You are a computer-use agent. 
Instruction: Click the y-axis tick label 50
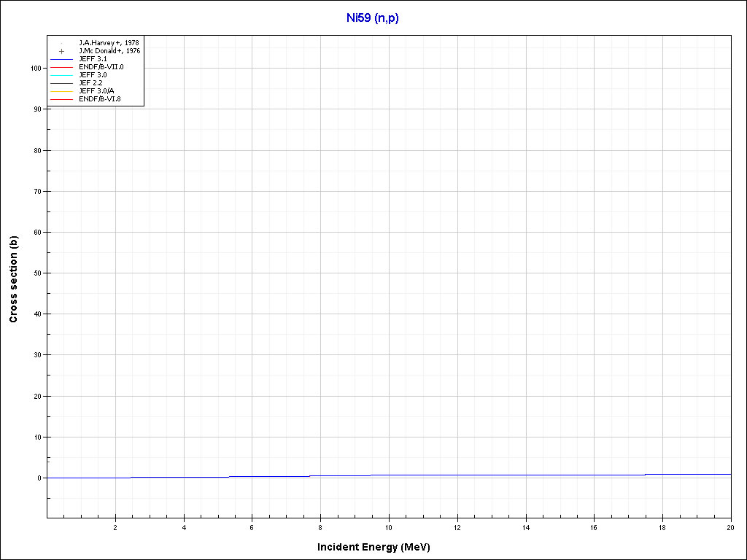pos(38,273)
